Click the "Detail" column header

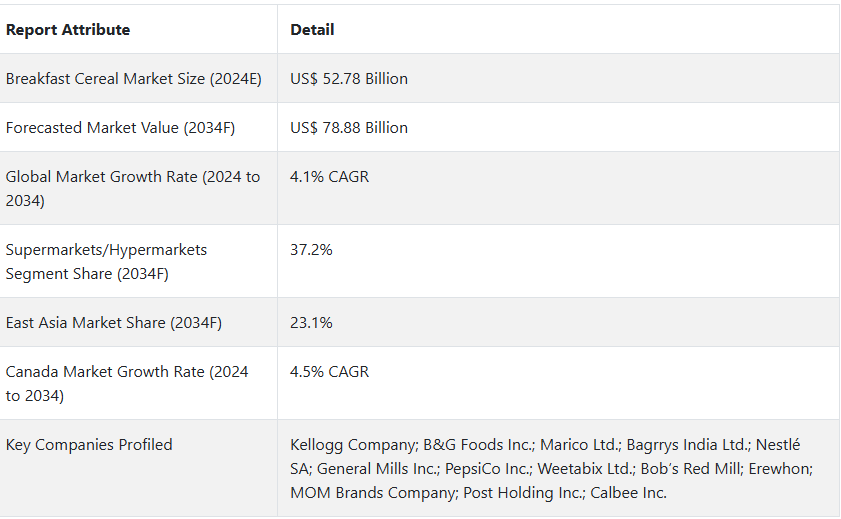(312, 30)
